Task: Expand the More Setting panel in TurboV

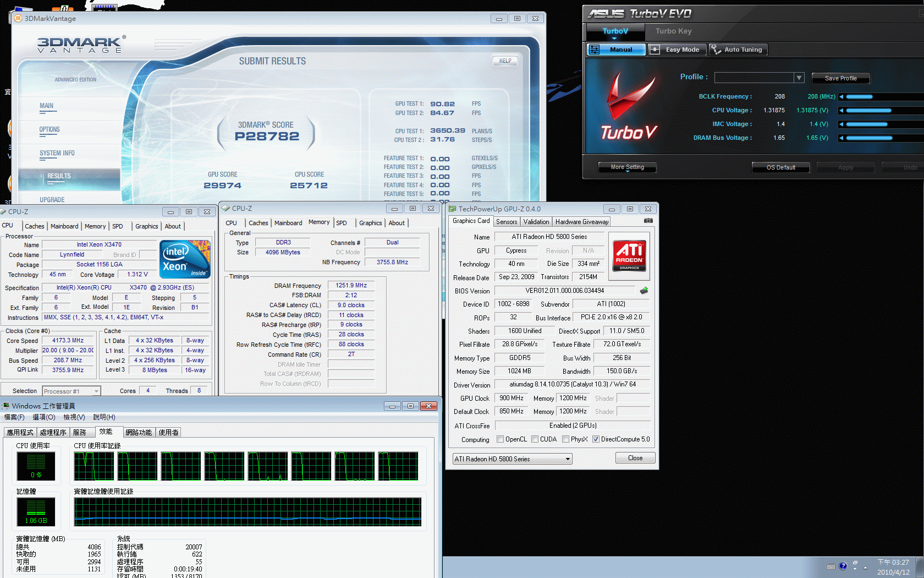Action: point(627,167)
